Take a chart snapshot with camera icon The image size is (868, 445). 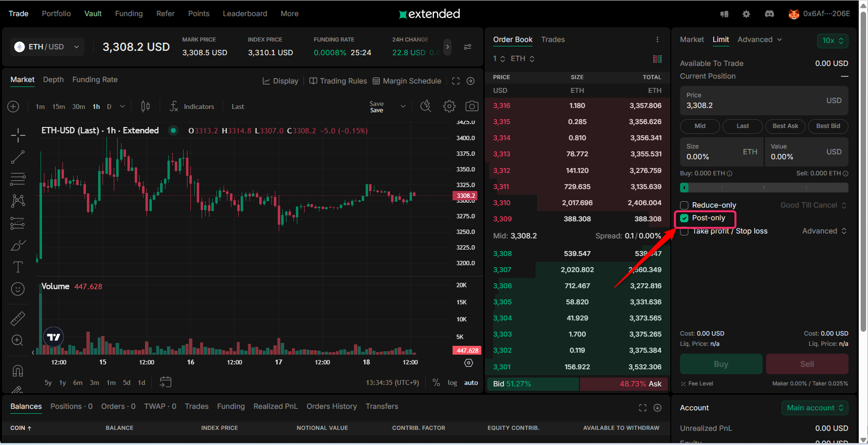472,106
